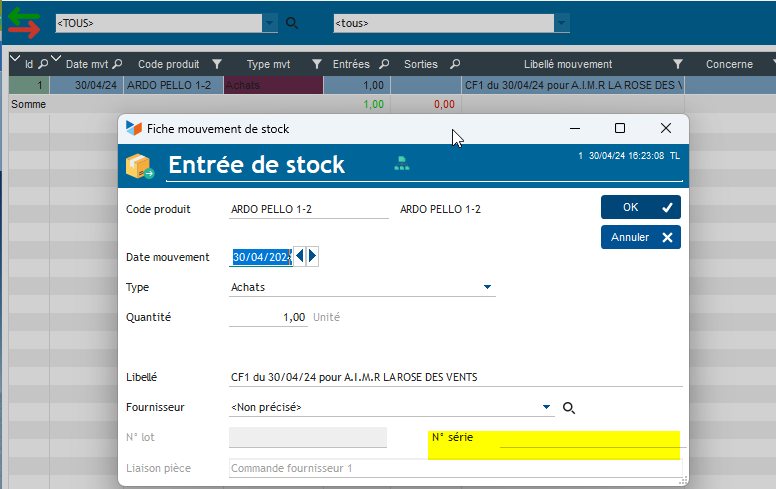The image size is (776, 489).
Task: Advance date with the right arrow
Action: point(313,257)
